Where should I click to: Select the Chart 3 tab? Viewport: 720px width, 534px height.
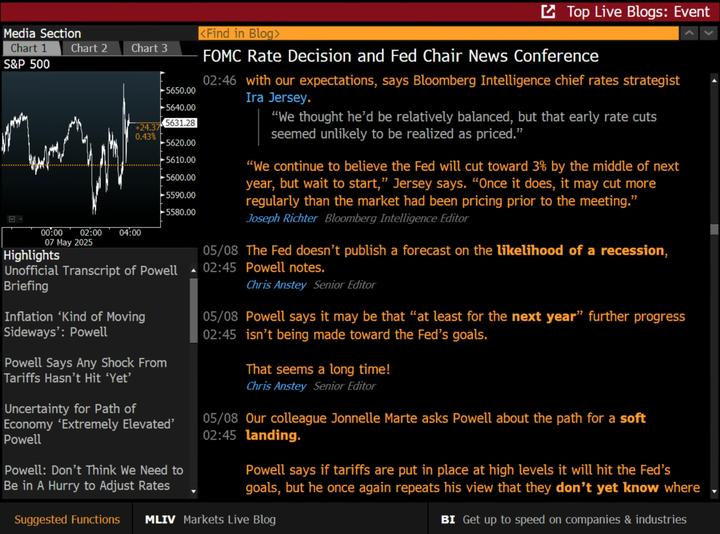pos(150,48)
